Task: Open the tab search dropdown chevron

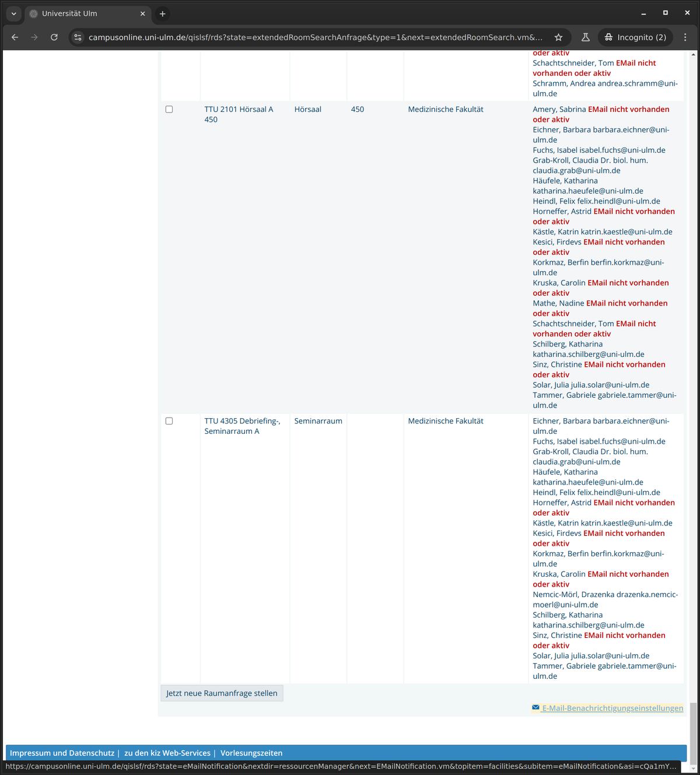Action: click(13, 13)
